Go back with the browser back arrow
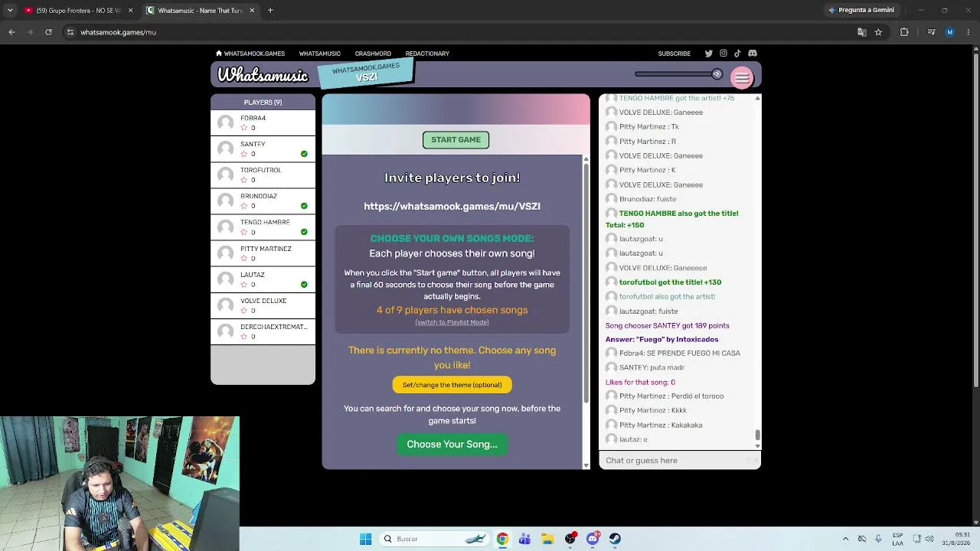Viewport: 980px width, 551px height. (11, 32)
